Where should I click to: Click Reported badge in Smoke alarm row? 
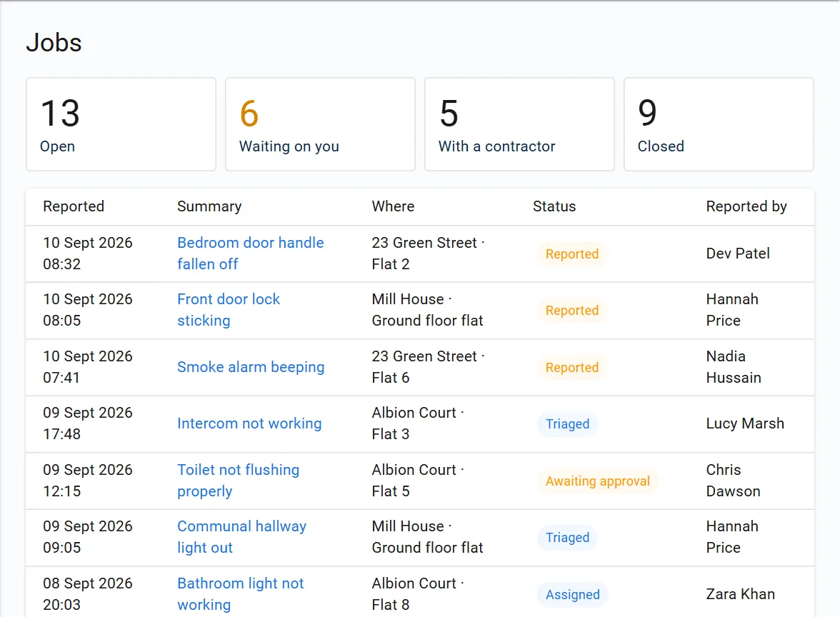(572, 367)
